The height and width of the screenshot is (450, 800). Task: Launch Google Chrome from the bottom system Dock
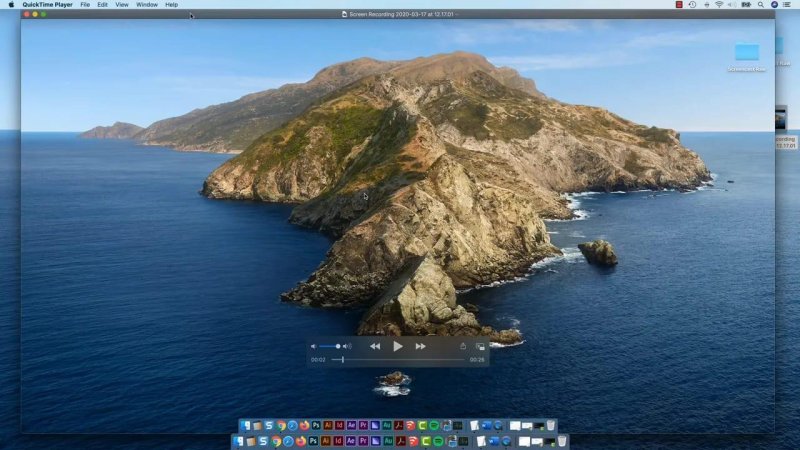point(276,441)
